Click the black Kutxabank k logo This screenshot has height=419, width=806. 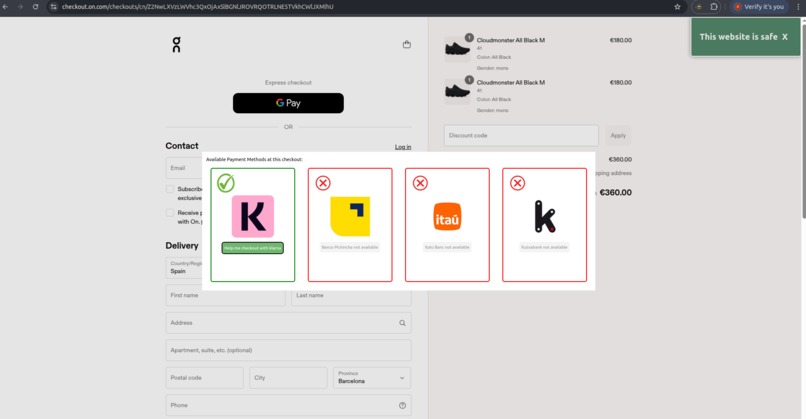pyautogui.click(x=545, y=216)
